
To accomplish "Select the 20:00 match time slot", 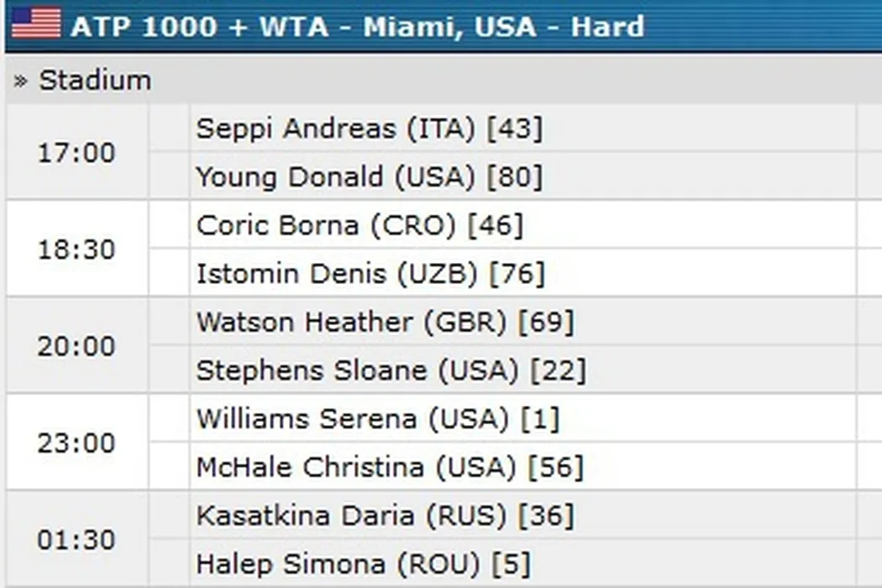I will click(x=76, y=346).
